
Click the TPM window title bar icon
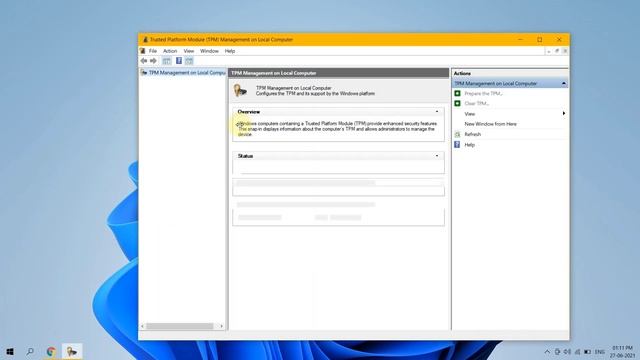(x=145, y=40)
